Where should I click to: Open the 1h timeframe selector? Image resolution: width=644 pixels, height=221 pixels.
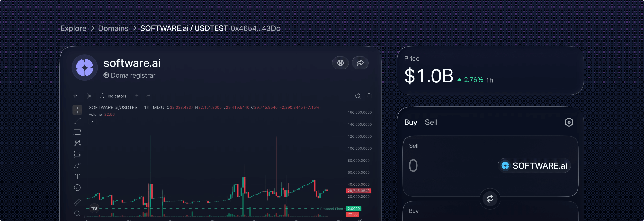(75, 96)
